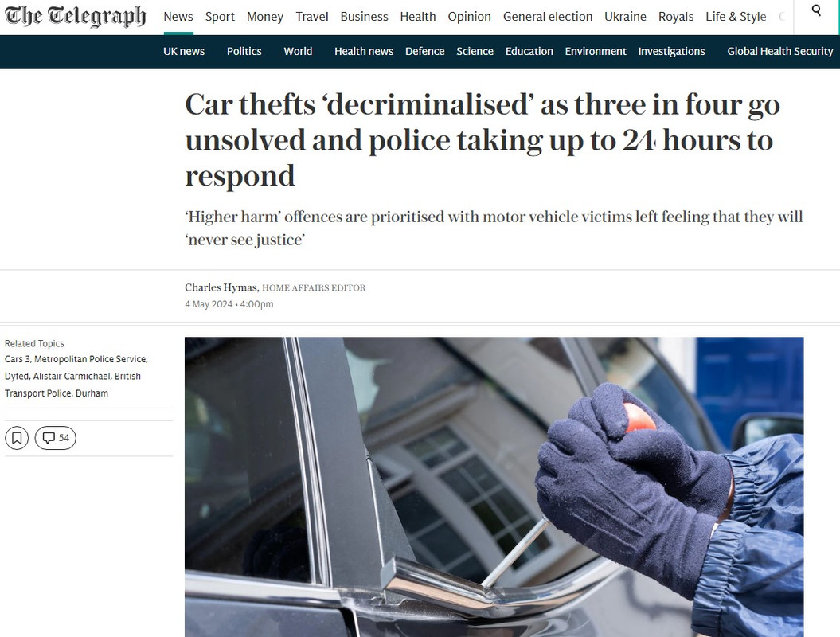Open Alistair Carmichael related topic
This screenshot has height=637, width=840.
point(72,376)
